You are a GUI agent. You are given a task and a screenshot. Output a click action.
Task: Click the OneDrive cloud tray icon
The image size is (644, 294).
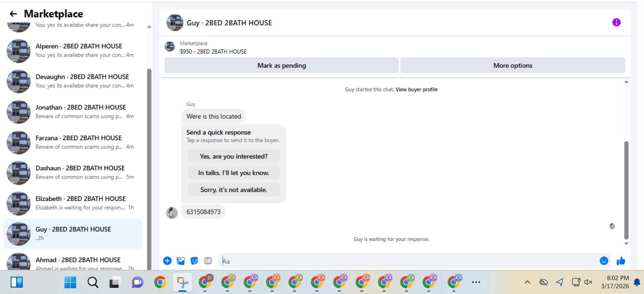(544, 282)
